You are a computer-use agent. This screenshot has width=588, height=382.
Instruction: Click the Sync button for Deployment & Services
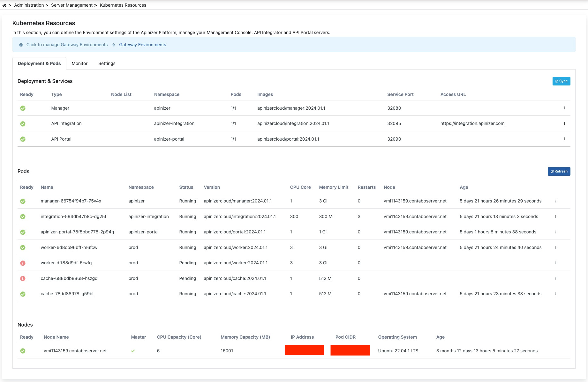pyautogui.click(x=561, y=81)
